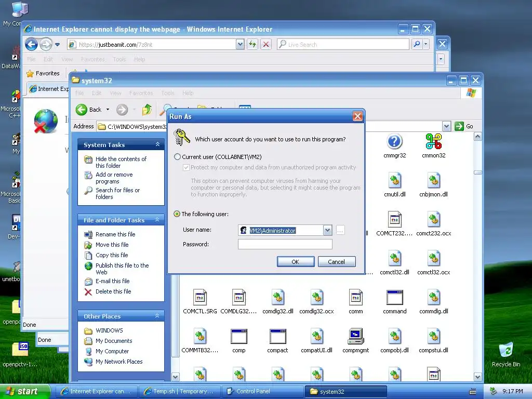Select the compatUI.dll file icon
This screenshot has height=399, width=532.
[x=316, y=337]
